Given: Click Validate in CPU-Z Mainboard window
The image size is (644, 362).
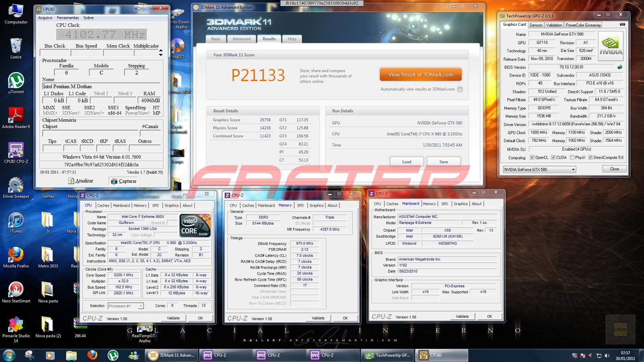Looking at the screenshot, I should [x=462, y=316].
